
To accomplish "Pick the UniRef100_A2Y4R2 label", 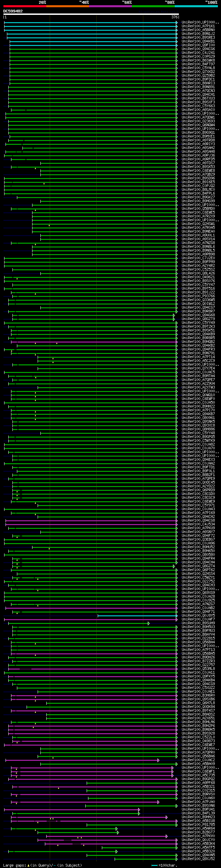I will [198, 266].
